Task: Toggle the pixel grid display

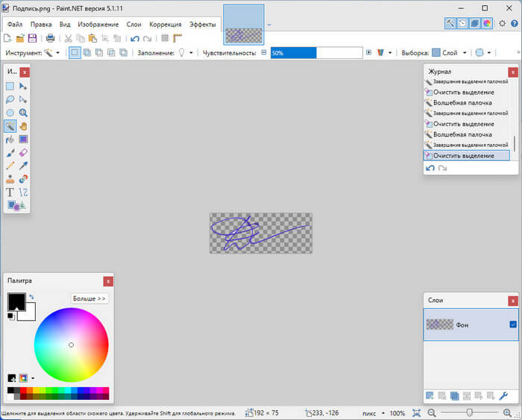Action: [165, 38]
